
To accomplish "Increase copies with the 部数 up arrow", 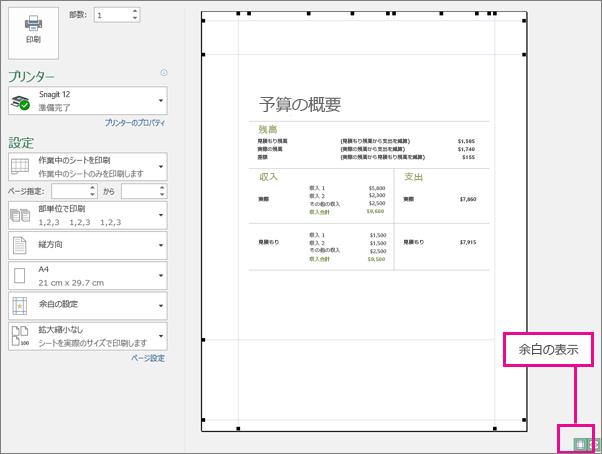I will [x=135, y=12].
